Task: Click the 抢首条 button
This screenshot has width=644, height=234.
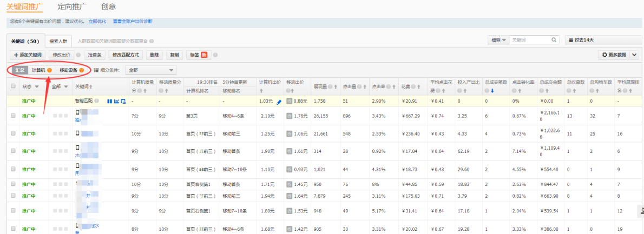Action: [95, 55]
